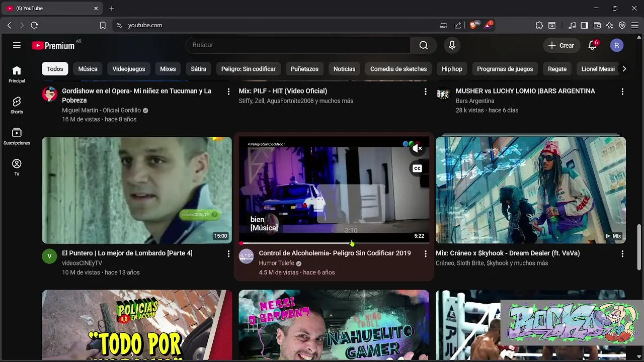Open the account avatar menu
The height and width of the screenshot is (362, 644).
[x=617, y=45]
